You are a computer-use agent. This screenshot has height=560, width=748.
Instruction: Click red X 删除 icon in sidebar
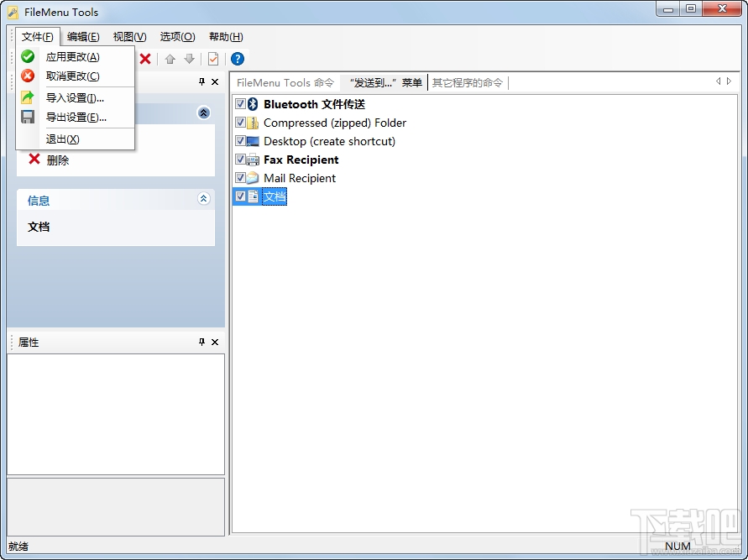[34, 160]
